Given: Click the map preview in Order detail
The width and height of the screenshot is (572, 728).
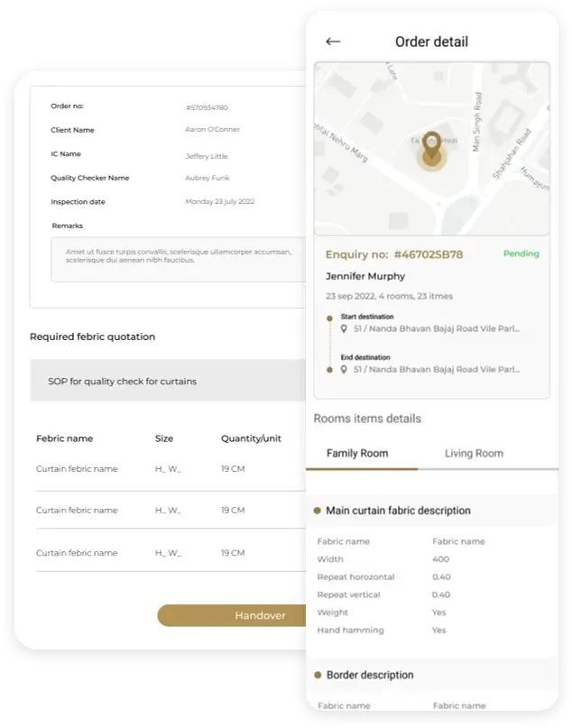Looking at the screenshot, I should pos(432,149).
